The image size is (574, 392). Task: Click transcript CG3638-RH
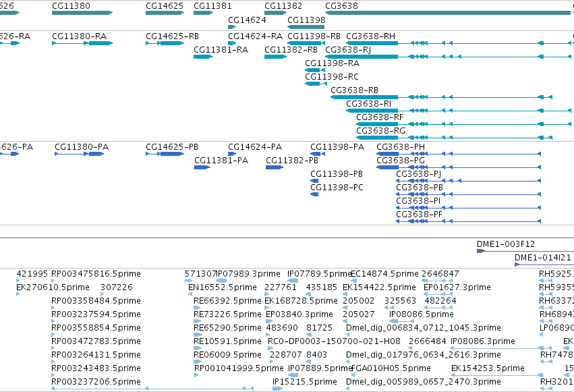(459, 43)
